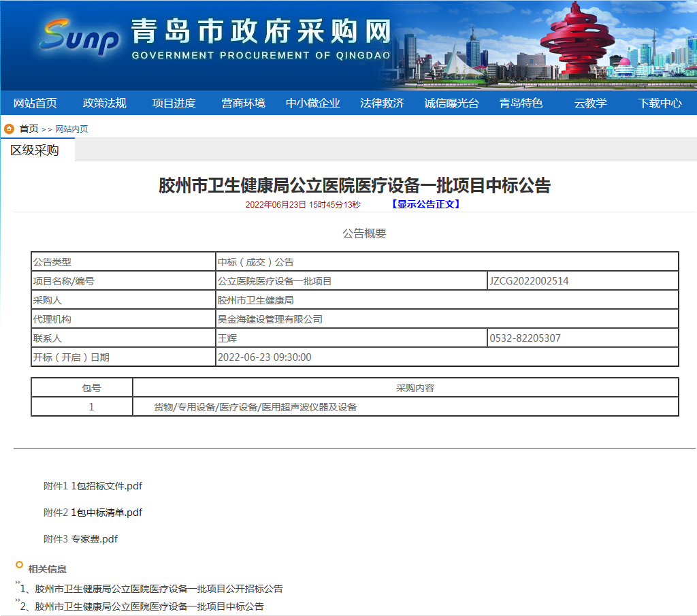Go to the 政策法规 section

105,103
